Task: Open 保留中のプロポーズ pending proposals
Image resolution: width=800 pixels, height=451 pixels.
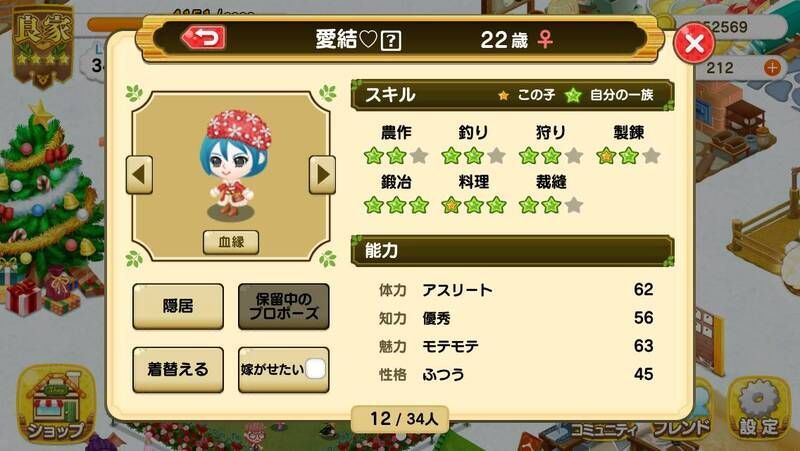Action: point(284,306)
